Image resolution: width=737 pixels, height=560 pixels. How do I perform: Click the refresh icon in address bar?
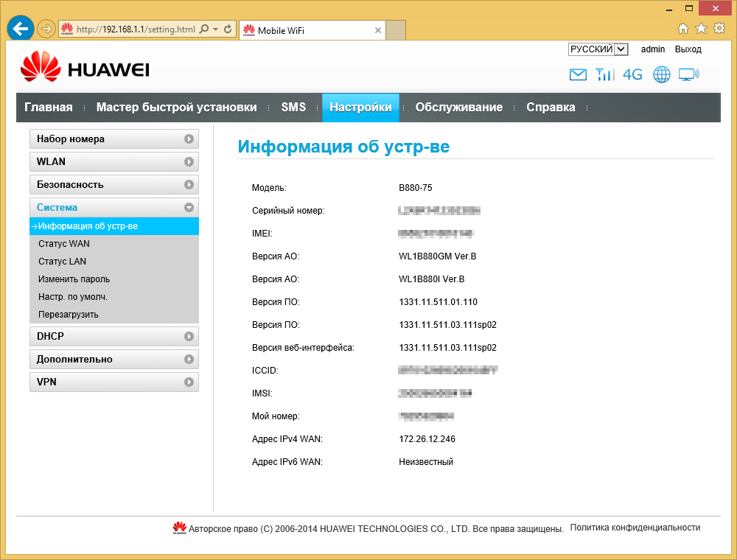pyautogui.click(x=228, y=29)
